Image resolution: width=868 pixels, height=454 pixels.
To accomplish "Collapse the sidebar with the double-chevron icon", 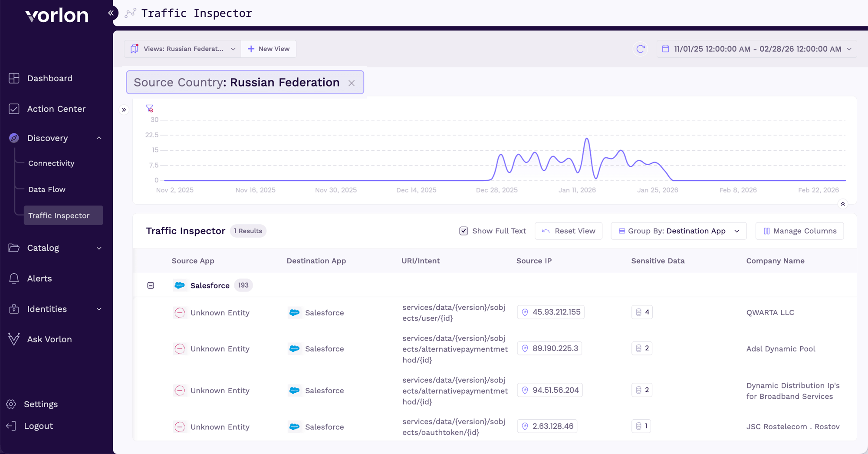I will (x=111, y=13).
